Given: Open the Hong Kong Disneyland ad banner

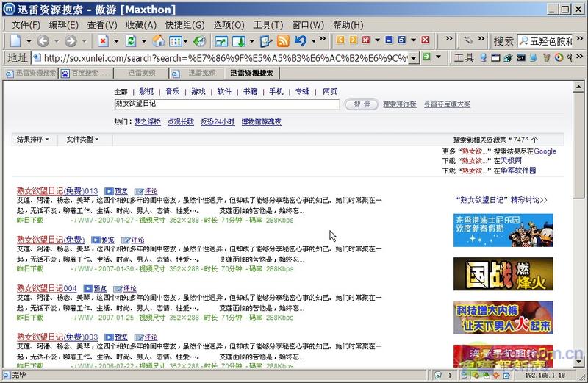Looking at the screenshot, I should pos(503,230).
